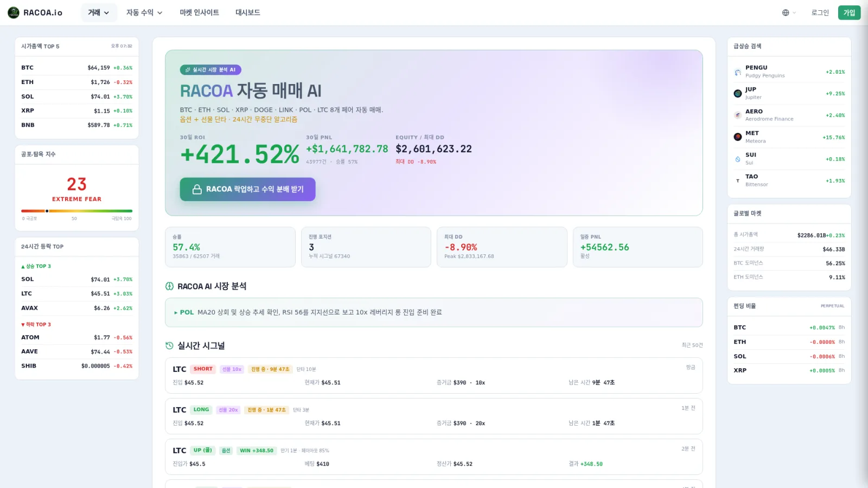868x488 pixels.
Task: Select the XRP row in 시가총액 TOP 5
Action: click(x=76, y=111)
